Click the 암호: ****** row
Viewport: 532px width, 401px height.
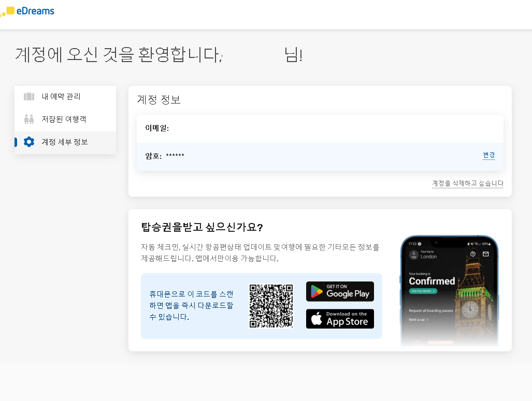click(320, 156)
